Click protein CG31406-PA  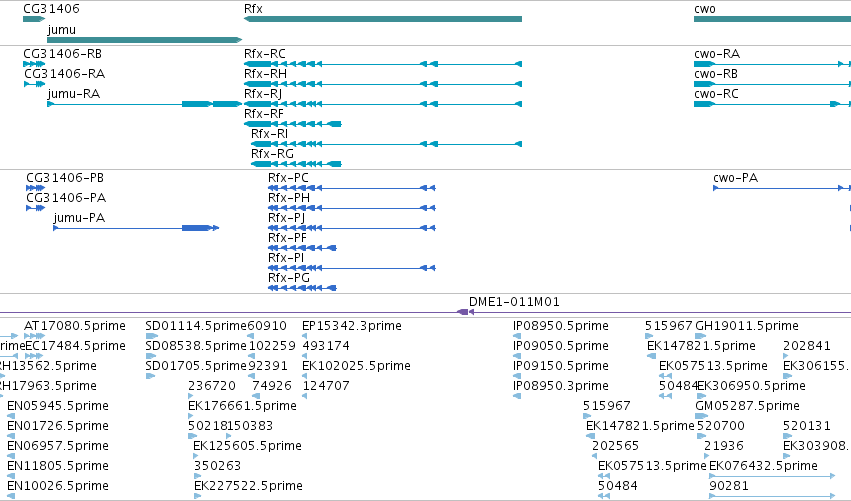(66, 198)
